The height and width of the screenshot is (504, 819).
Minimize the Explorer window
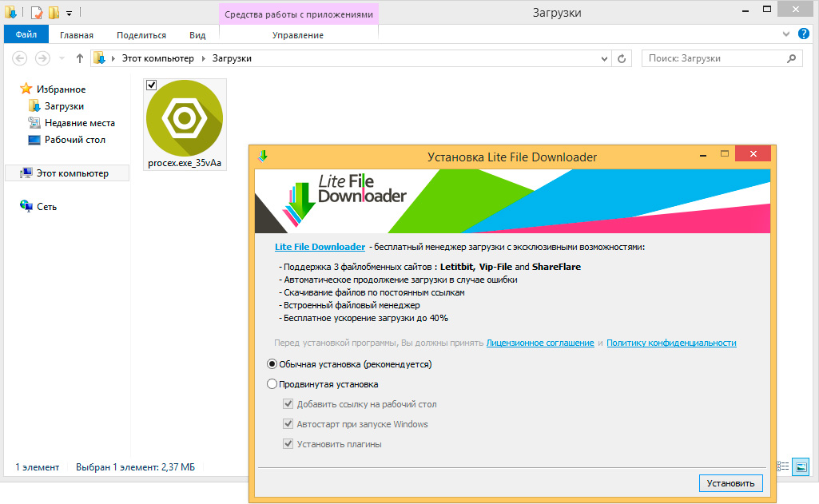[745, 10]
